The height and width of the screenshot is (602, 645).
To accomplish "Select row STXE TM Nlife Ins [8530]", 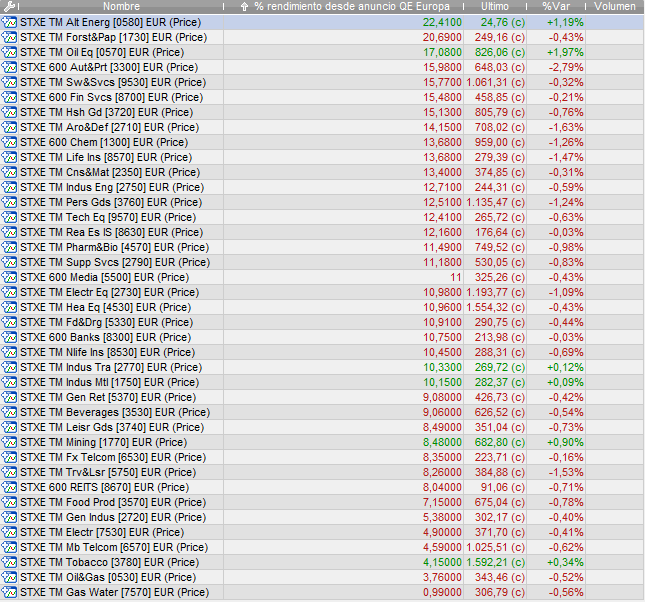I will (322, 353).
